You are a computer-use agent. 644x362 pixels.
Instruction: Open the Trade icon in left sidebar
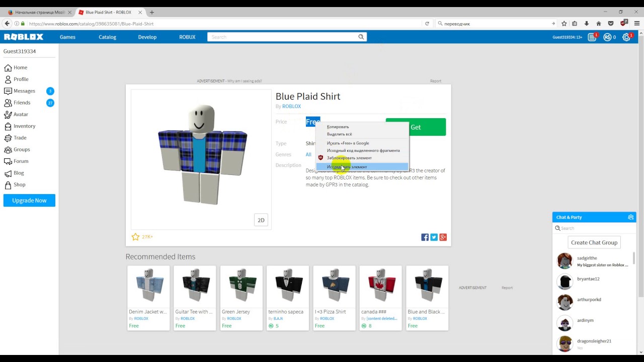point(8,138)
